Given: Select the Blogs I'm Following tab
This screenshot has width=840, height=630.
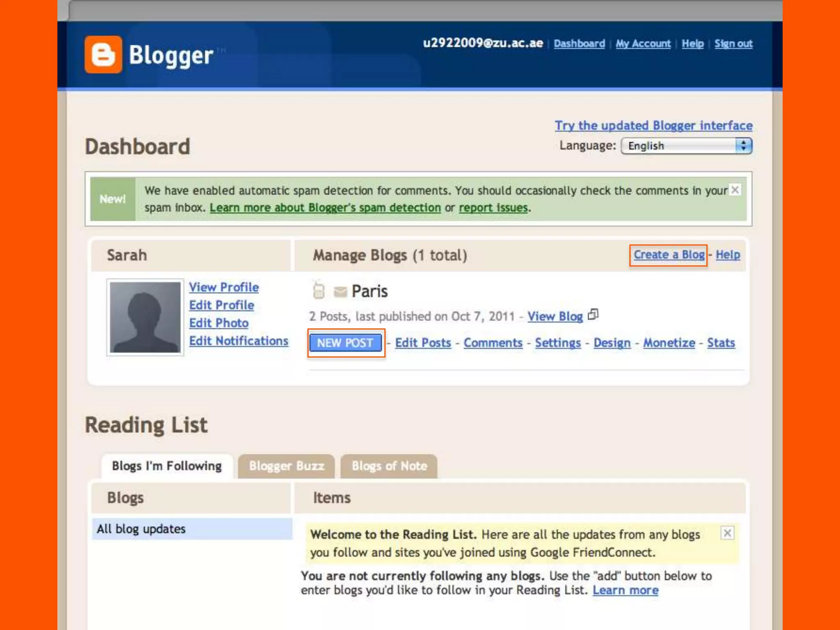Looking at the screenshot, I should pyautogui.click(x=167, y=466).
